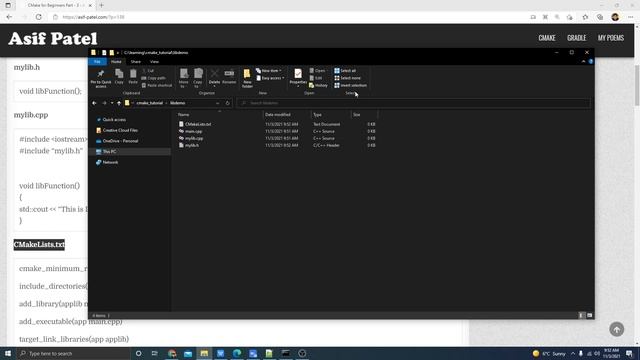
Task: Collapse the Explorer ribbon with chevron
Action: coord(583,62)
